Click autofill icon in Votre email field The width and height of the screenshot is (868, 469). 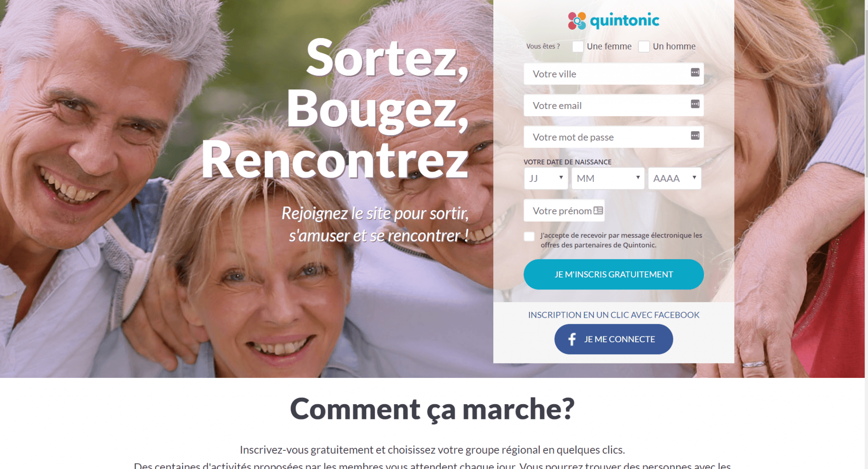pyautogui.click(x=695, y=104)
